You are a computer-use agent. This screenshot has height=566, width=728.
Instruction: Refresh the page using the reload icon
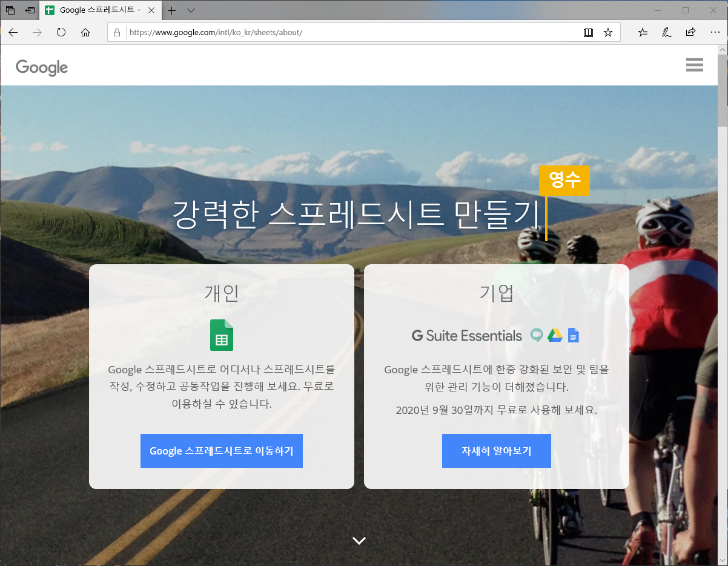point(61,32)
